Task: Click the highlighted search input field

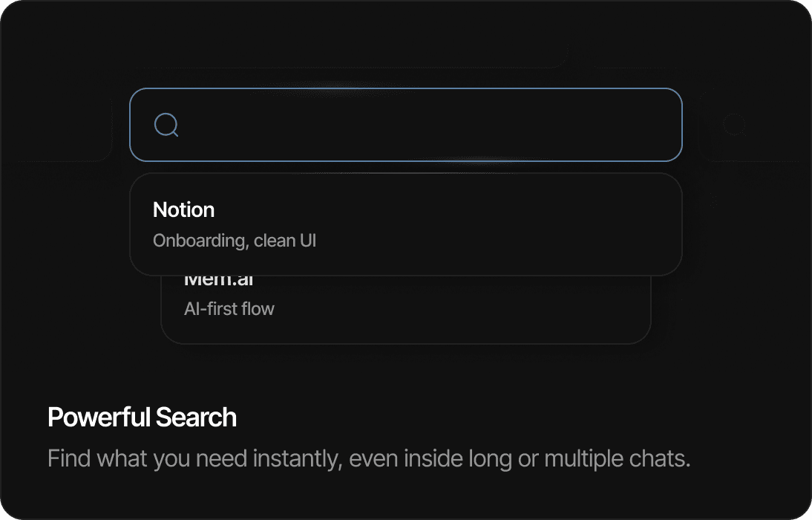Action: (406, 125)
